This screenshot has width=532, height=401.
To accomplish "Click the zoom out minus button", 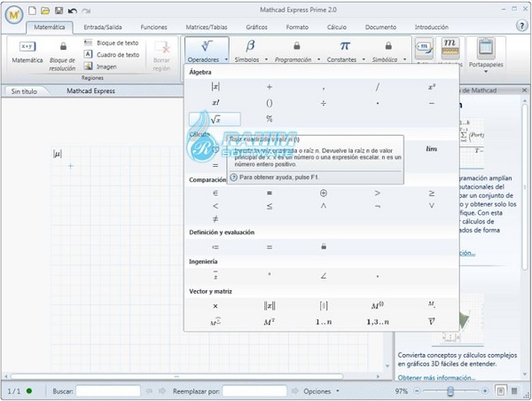I will [417, 391].
